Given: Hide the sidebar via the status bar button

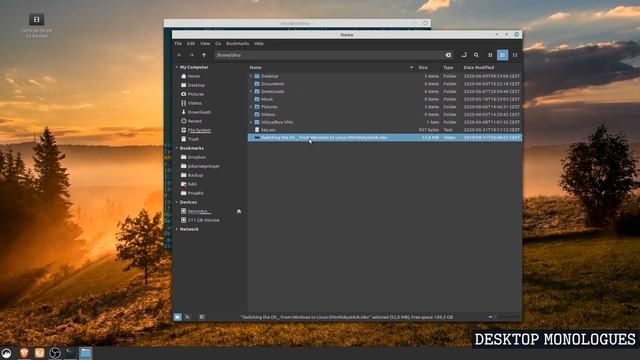Looking at the screenshot, I should pyautogui.click(x=202, y=317).
